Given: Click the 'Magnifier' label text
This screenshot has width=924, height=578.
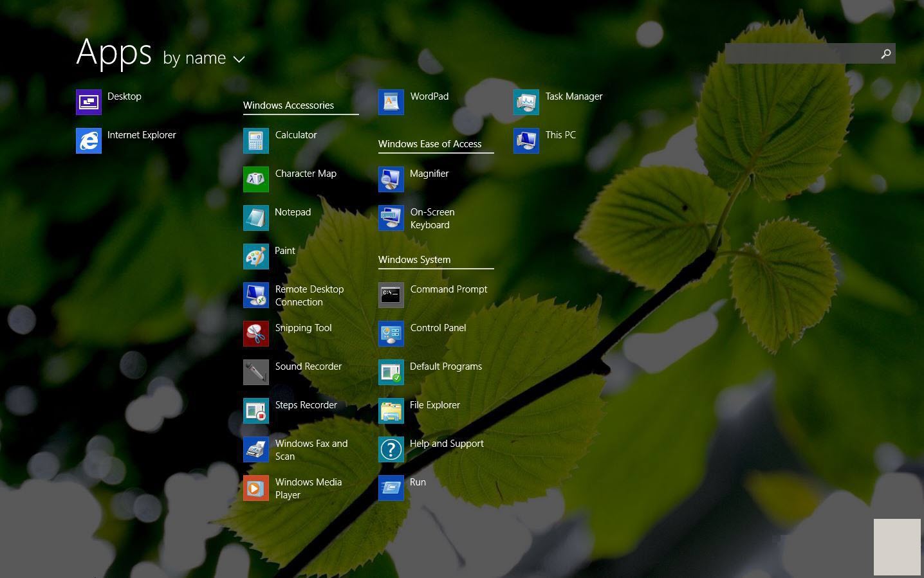Looking at the screenshot, I should pyautogui.click(x=429, y=174).
